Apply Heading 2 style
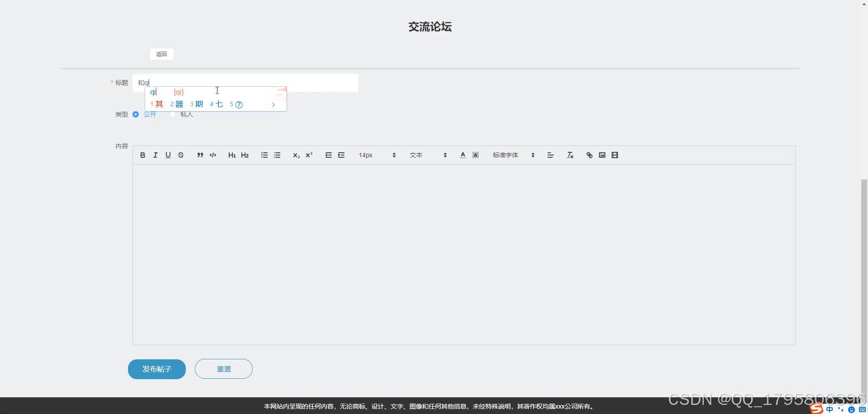868x414 pixels. [245, 155]
